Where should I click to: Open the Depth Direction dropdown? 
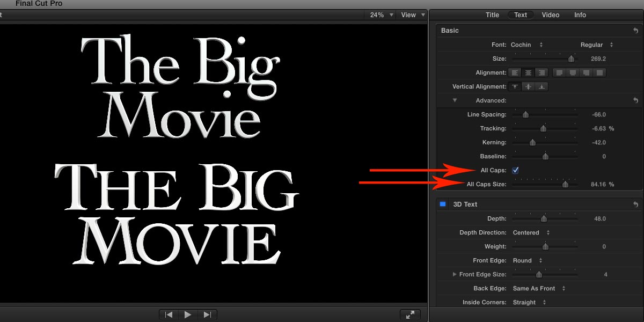tap(531, 232)
